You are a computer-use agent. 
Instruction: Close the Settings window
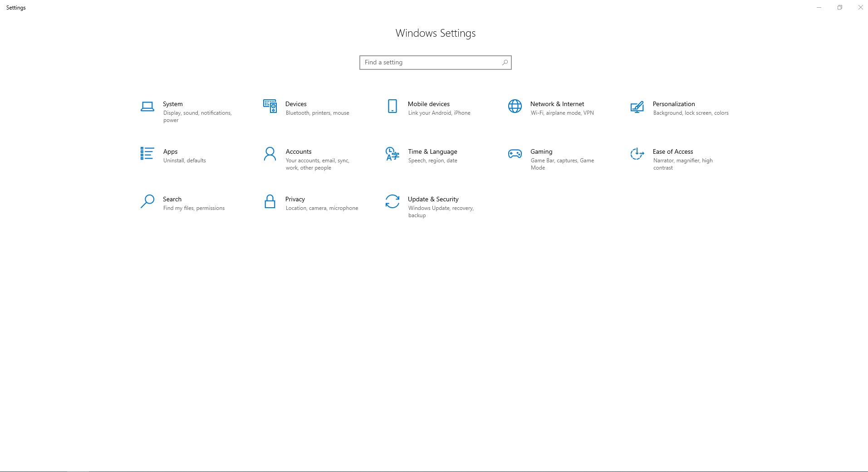860,7
